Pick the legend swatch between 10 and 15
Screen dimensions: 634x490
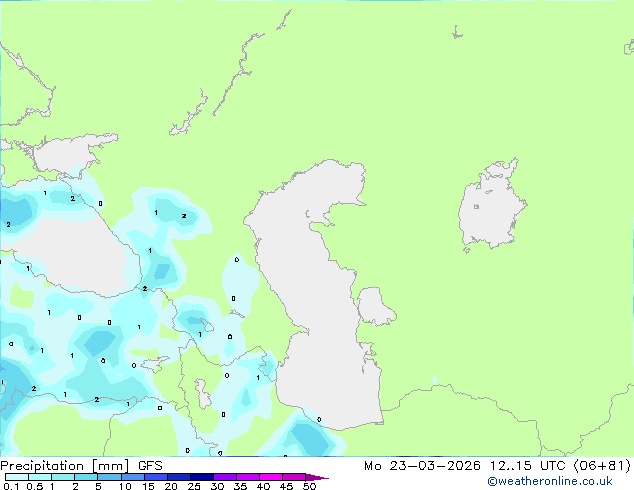pos(133,477)
